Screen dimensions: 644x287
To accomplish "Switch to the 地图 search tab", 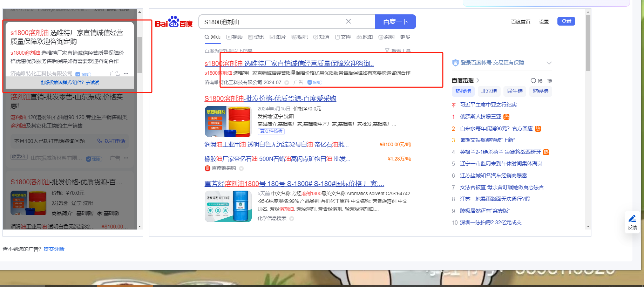I will tap(365, 37).
